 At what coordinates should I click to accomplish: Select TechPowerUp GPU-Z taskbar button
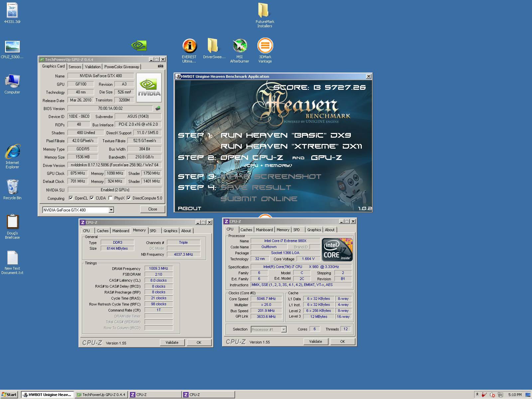pos(101,395)
